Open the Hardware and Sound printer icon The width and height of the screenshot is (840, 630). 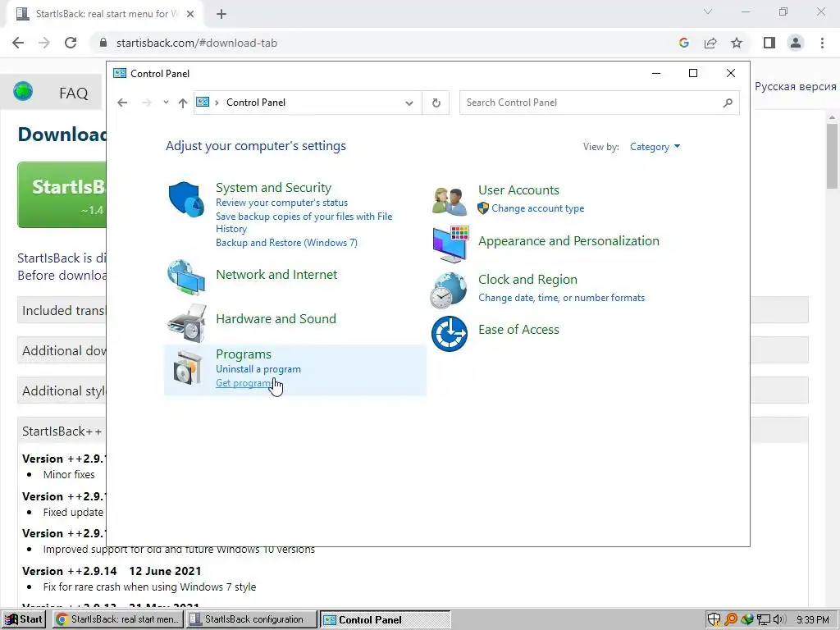(x=187, y=322)
